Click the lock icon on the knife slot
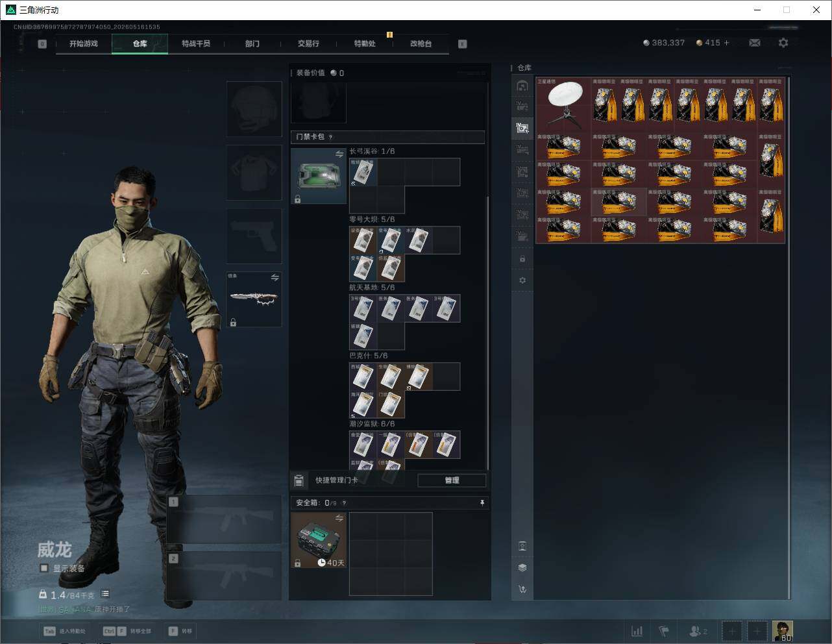This screenshot has width=832, height=644. point(233,322)
